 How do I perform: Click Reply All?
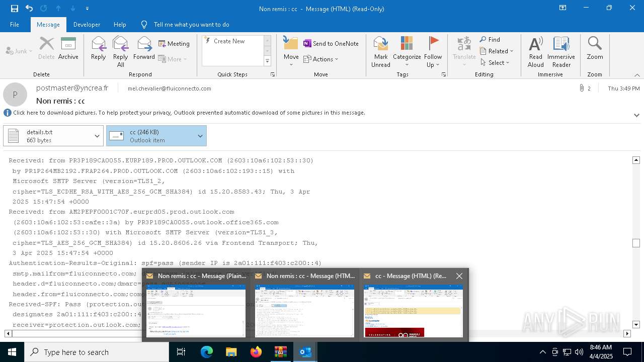[x=120, y=52]
